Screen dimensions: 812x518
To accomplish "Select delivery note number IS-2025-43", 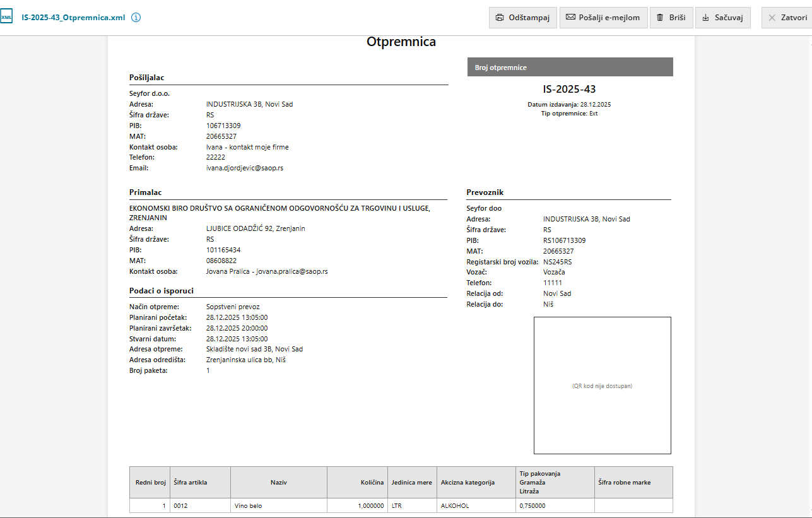I will 569,90.
